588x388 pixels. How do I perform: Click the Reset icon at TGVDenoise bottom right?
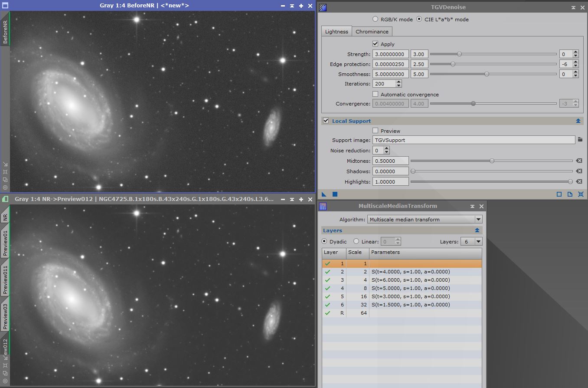[x=581, y=194]
